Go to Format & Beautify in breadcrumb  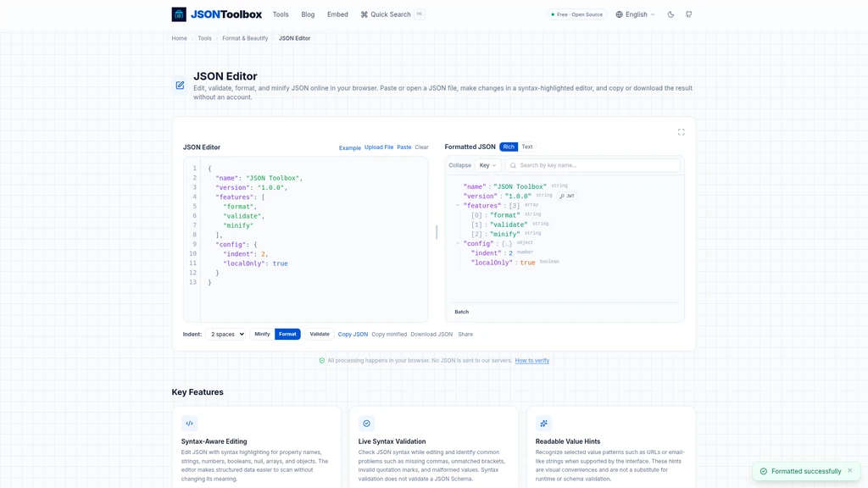(245, 38)
